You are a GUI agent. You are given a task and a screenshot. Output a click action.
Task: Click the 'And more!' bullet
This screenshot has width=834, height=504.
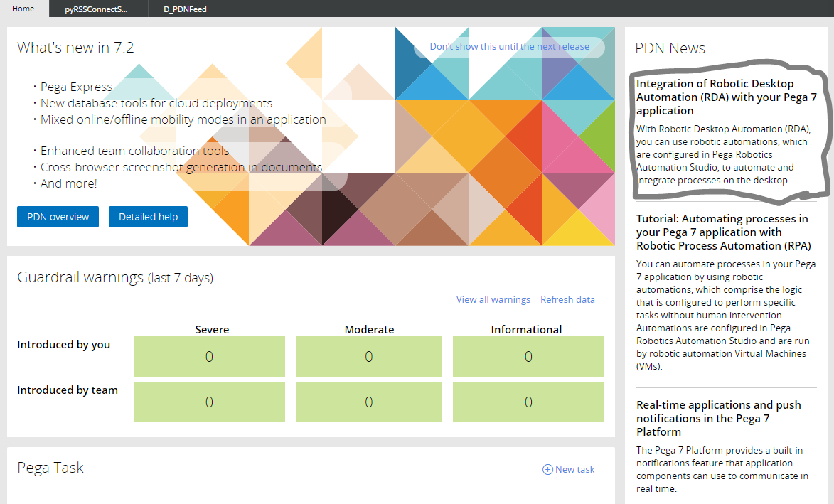69,184
